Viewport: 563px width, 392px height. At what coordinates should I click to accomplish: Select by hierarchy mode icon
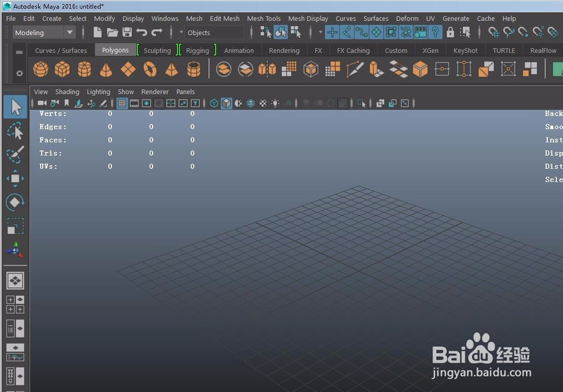pos(266,32)
